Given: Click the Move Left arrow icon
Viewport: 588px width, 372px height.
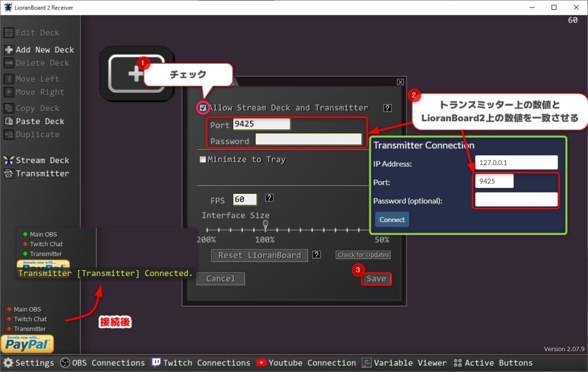Looking at the screenshot, I should click(9, 79).
